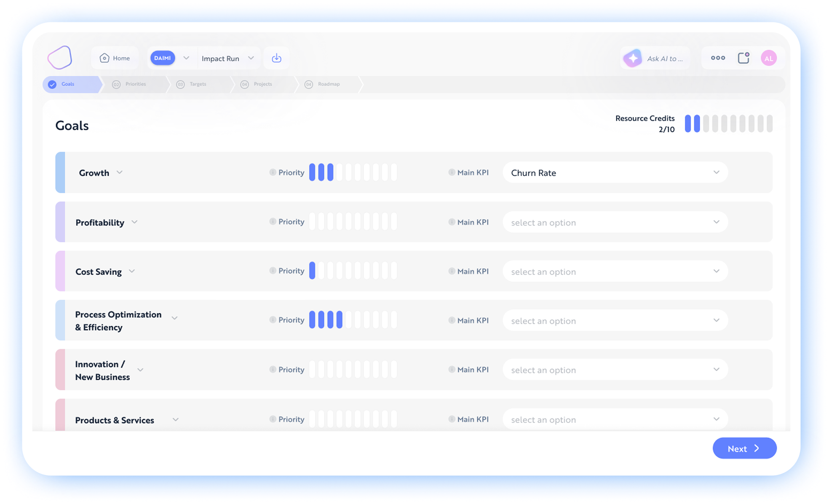Open the Churn Rate KPI dropdown
The width and height of the screenshot is (829, 504).
click(x=615, y=173)
